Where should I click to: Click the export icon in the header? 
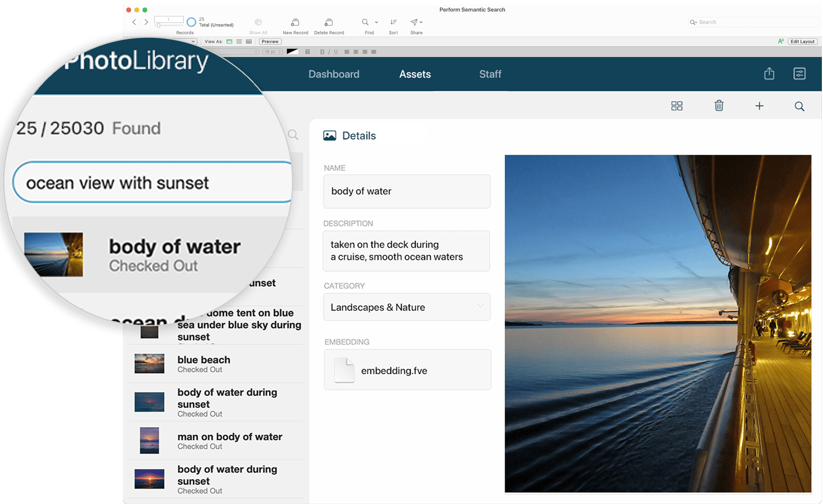[769, 74]
